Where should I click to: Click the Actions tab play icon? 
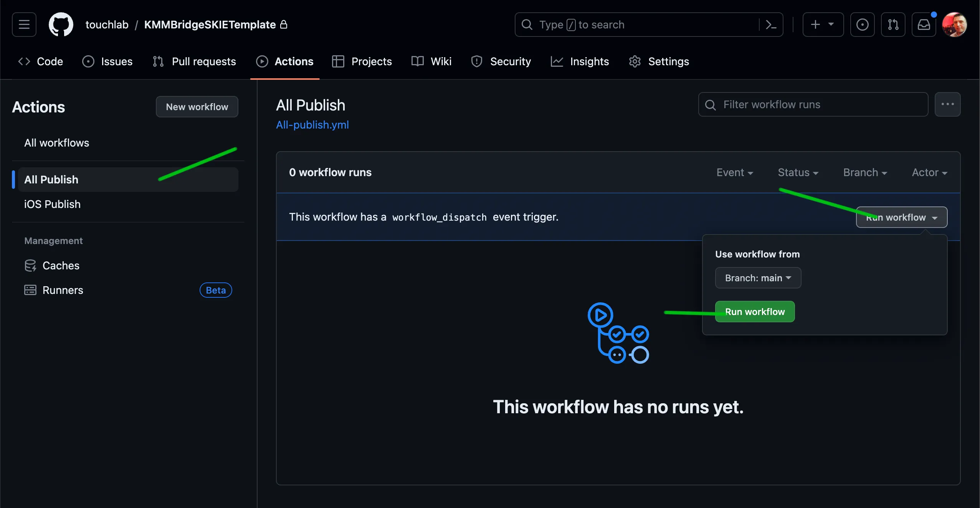(262, 61)
